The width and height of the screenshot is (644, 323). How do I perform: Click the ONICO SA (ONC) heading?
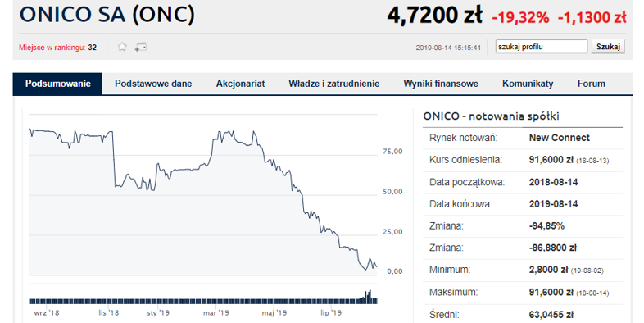(x=107, y=15)
